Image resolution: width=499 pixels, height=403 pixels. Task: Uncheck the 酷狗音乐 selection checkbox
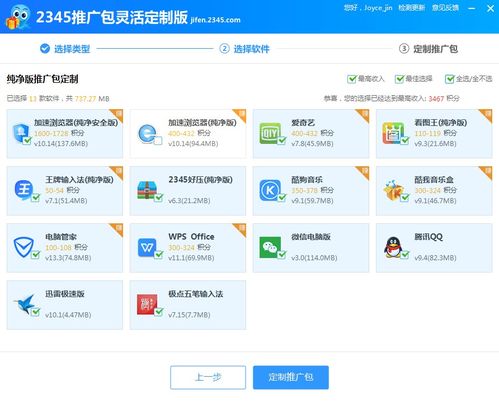coord(282,198)
